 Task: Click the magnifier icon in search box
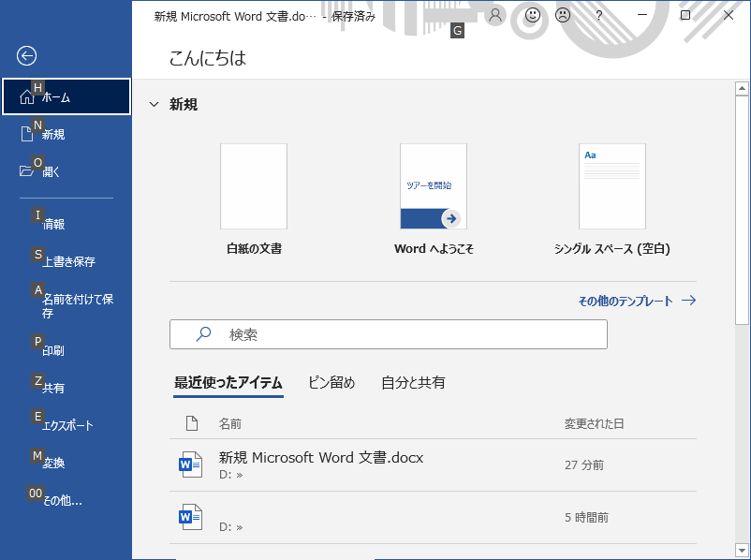point(203,334)
